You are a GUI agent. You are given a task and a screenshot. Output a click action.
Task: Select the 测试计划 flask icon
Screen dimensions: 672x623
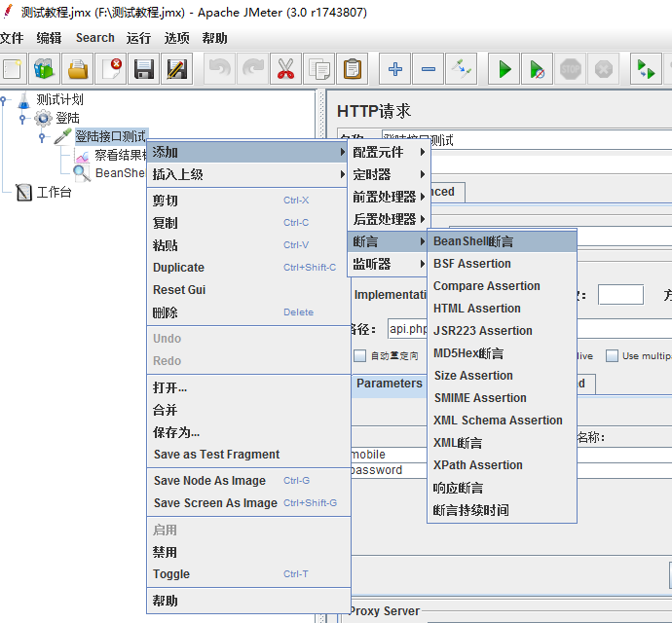coord(24,100)
